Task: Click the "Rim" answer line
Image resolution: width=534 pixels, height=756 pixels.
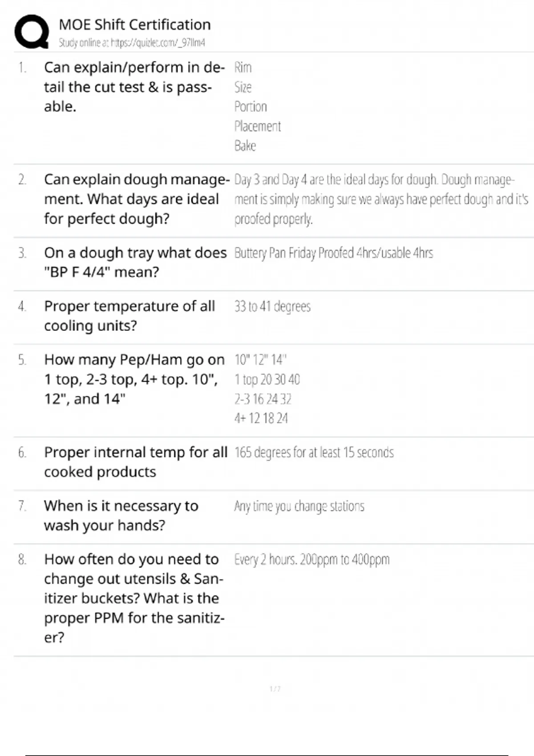Action: click(x=243, y=68)
